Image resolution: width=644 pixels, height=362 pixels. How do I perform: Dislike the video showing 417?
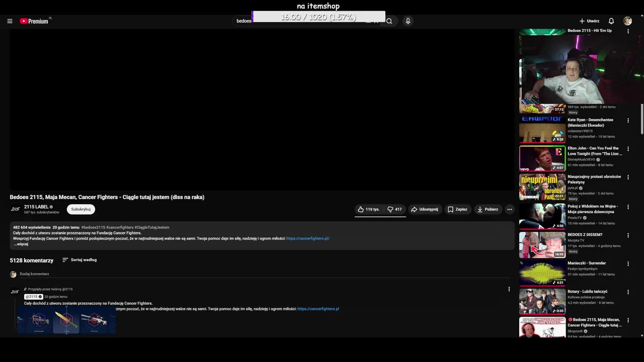coord(394,209)
